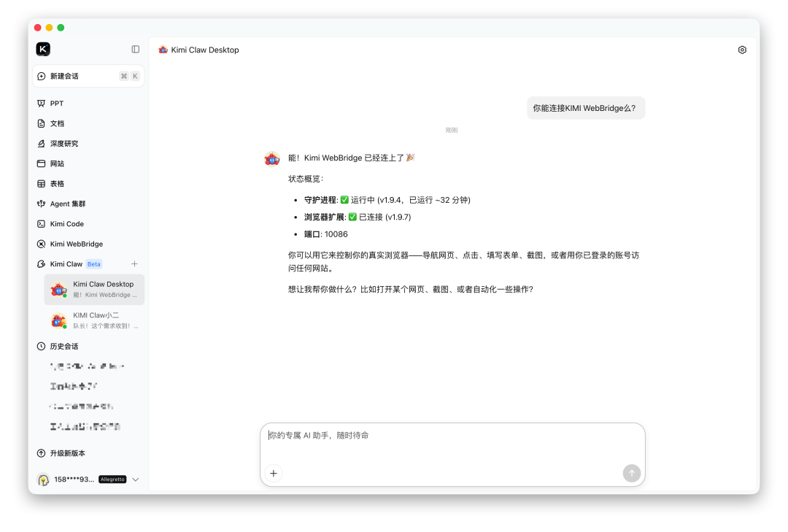
Task: Click the 历史会话 clock icon
Action: (41, 347)
